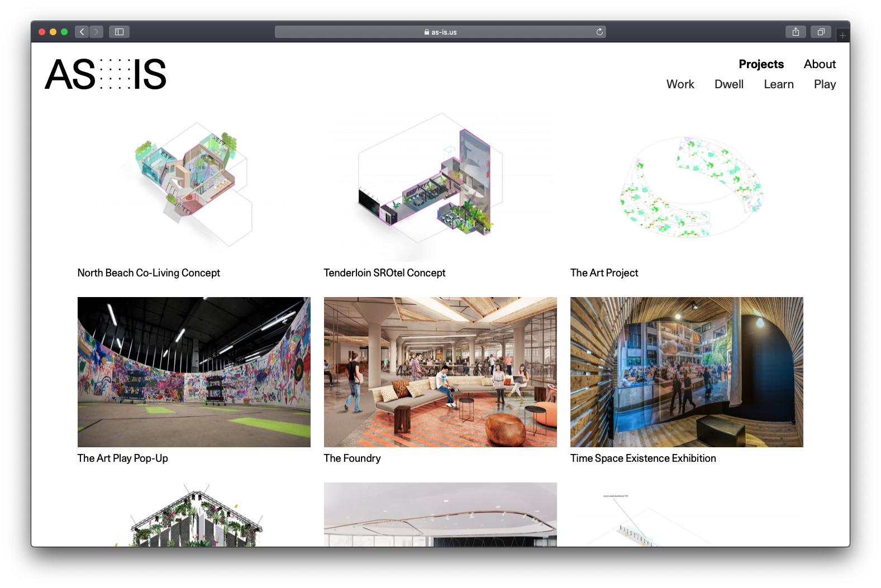Open a new tab with plus button
The width and height of the screenshot is (881, 588).
point(842,35)
